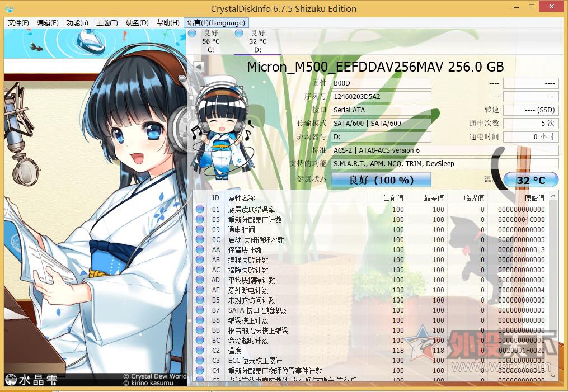Select the ECC 位元校正累计 attribute row
Viewport: 568px width, 392px height.
click(371, 361)
